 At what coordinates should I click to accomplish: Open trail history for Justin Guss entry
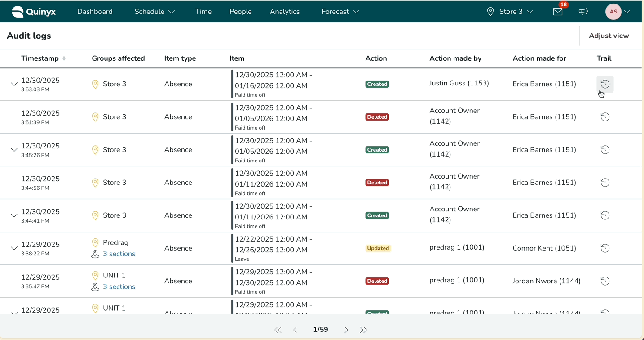[x=605, y=84]
